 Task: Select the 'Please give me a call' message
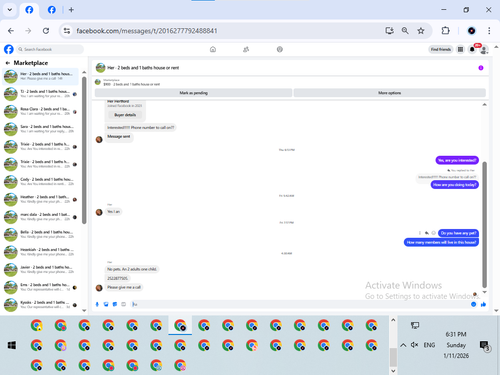click(x=124, y=287)
